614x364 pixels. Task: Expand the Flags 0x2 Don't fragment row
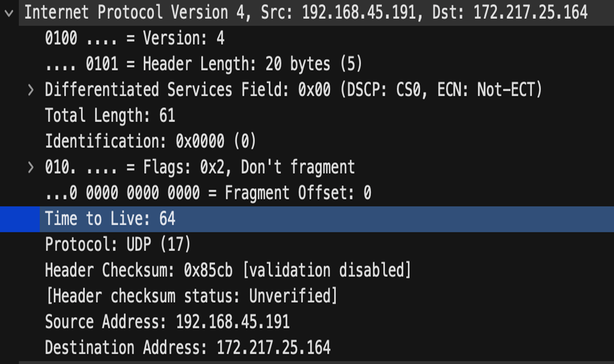(x=31, y=168)
